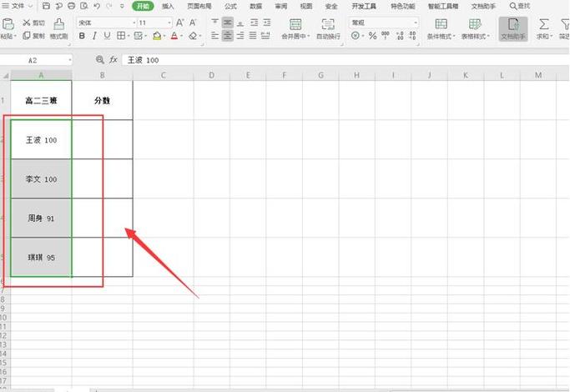Click the zoom magnifier icon beside fx

click(x=100, y=60)
